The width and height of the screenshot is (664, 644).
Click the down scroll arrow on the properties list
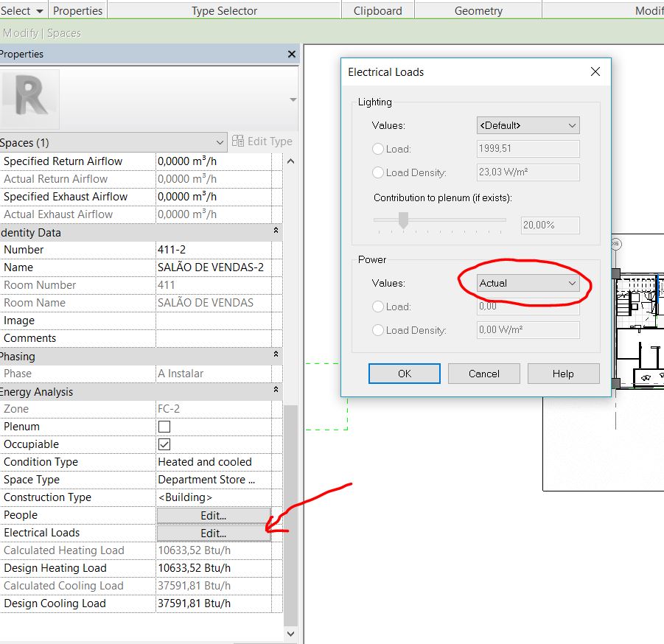pyautogui.click(x=290, y=634)
